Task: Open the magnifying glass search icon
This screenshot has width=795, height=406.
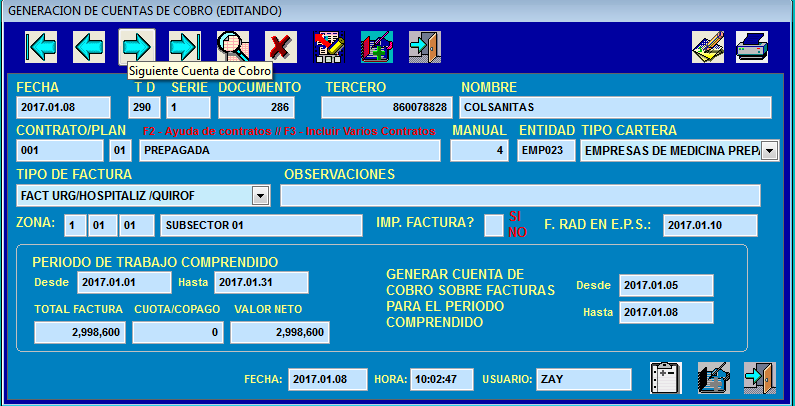Action: tap(233, 47)
